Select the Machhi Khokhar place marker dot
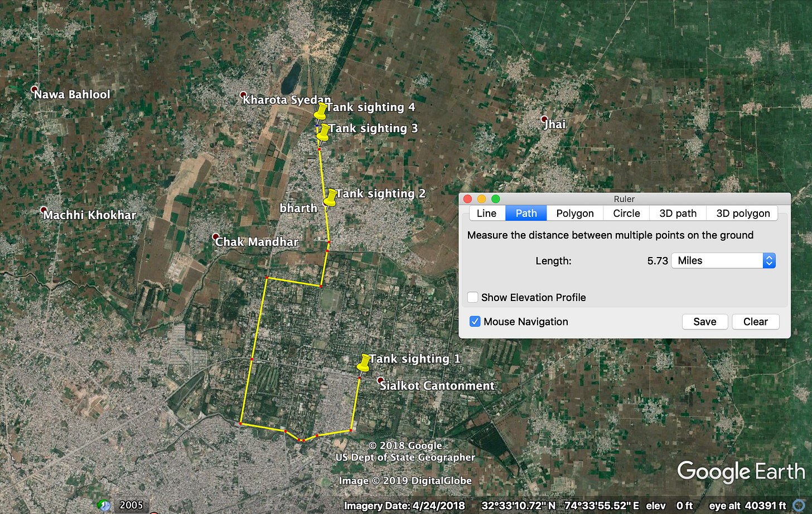812x514 pixels. pyautogui.click(x=43, y=210)
